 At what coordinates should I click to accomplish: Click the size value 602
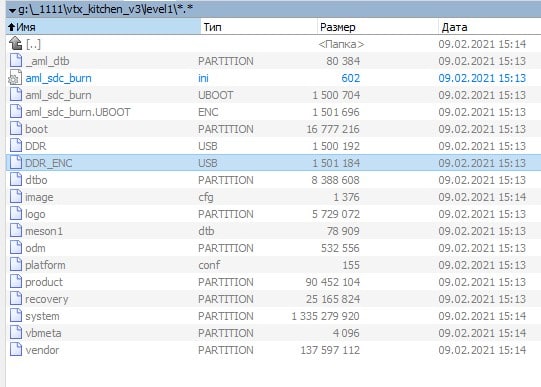[351, 78]
